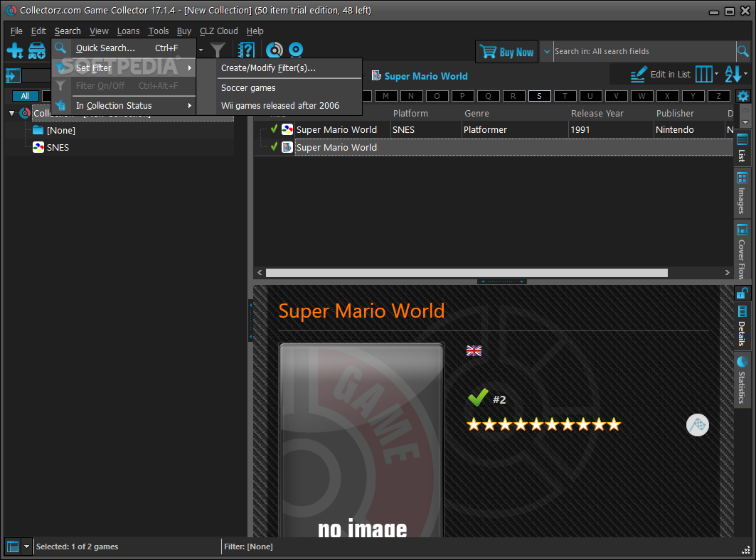Click the horizontal scrollbar thumb in list

(x=467, y=273)
